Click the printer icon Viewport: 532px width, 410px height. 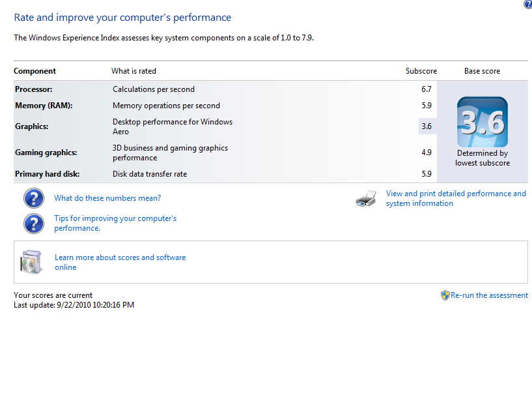tap(366, 198)
